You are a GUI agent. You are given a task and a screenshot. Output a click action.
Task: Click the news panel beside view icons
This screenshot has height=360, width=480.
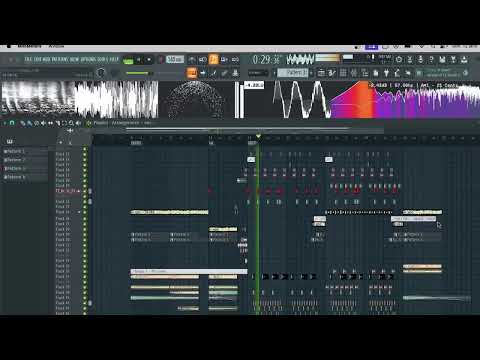pos(443,73)
